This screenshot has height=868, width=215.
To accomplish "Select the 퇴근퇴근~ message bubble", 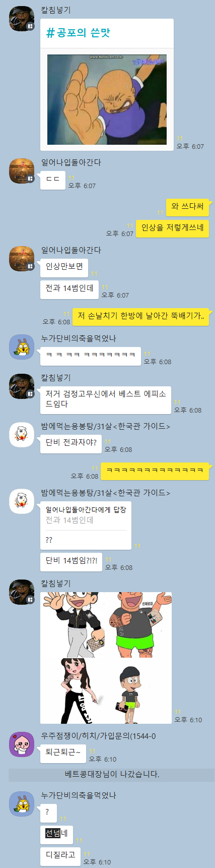I will coord(63,753).
